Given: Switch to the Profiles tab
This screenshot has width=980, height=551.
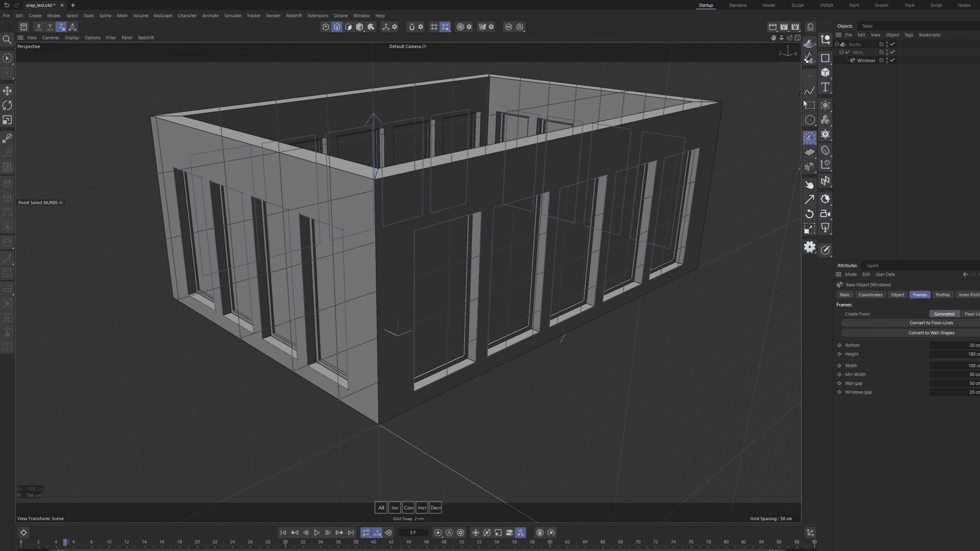Looking at the screenshot, I should (942, 295).
